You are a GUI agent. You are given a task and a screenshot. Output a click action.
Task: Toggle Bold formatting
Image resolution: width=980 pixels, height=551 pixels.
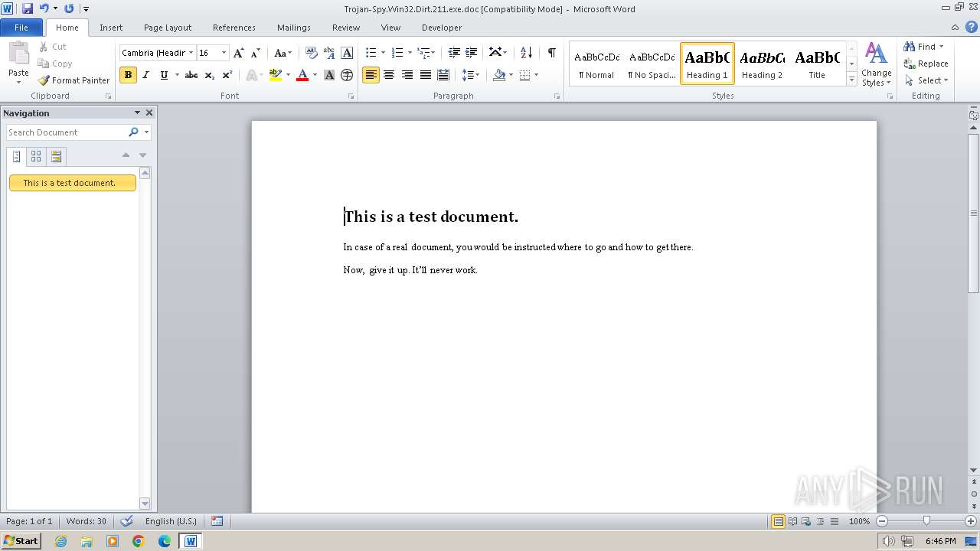point(128,75)
